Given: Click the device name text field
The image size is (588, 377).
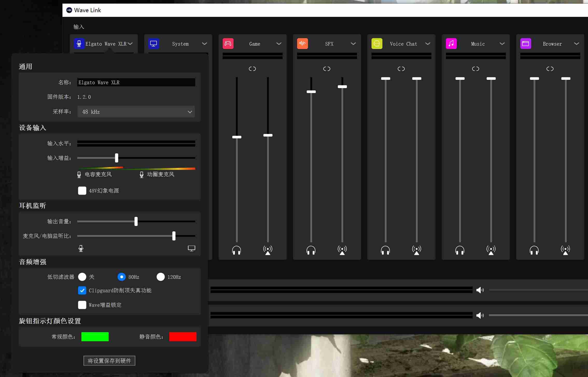Looking at the screenshot, I should point(136,82).
